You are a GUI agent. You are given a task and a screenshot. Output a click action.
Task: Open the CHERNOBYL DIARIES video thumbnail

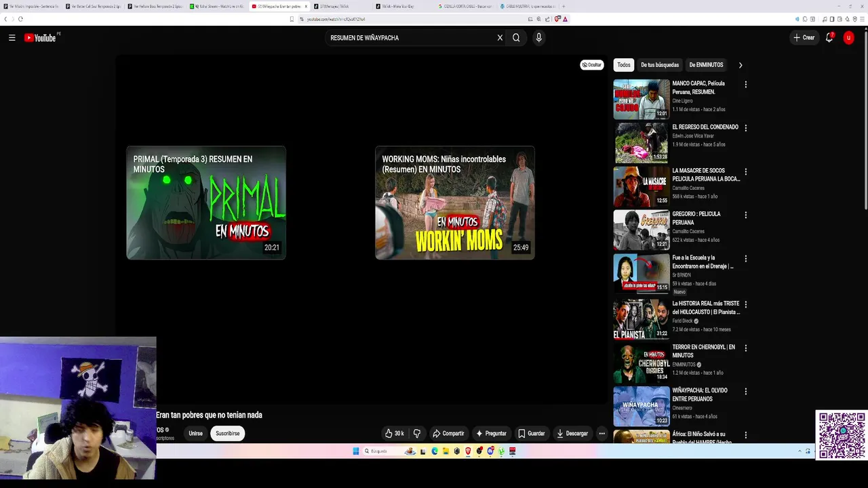coord(642,363)
